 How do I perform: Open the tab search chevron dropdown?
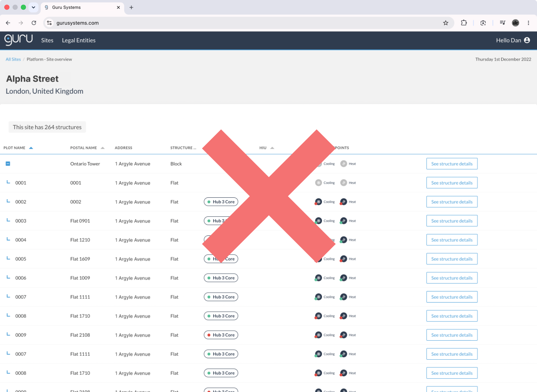pos(33,7)
